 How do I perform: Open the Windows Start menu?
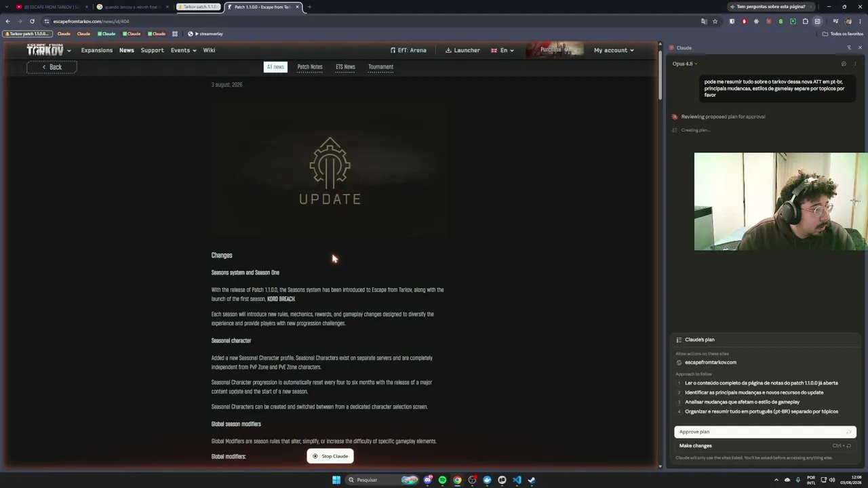click(x=336, y=480)
